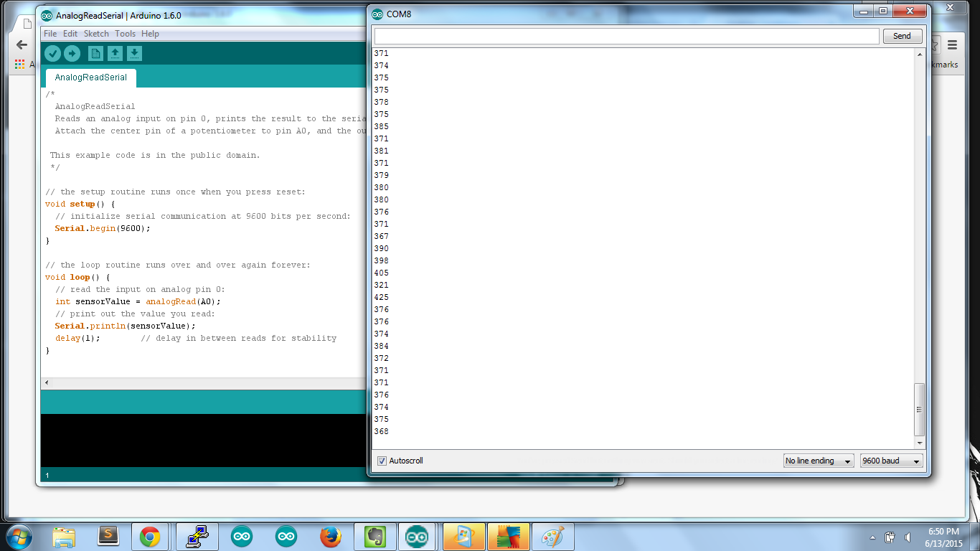
Task: Click the serial monitor scrollbar thumb
Action: [x=920, y=409]
